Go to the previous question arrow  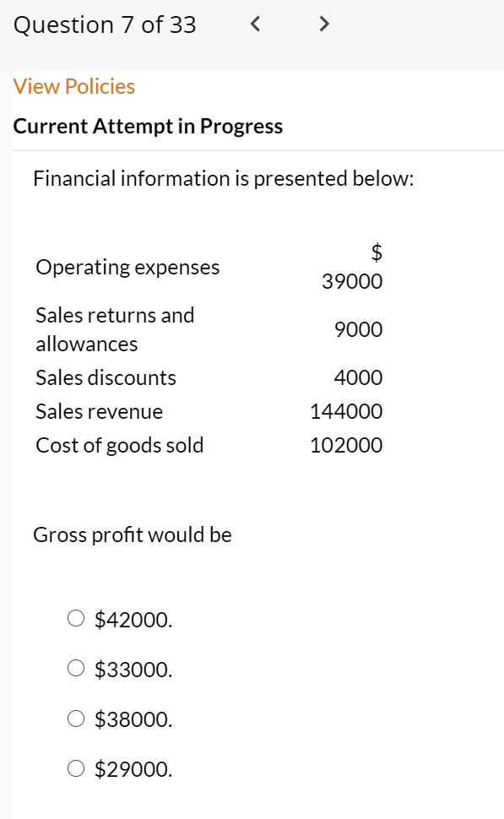[255, 24]
